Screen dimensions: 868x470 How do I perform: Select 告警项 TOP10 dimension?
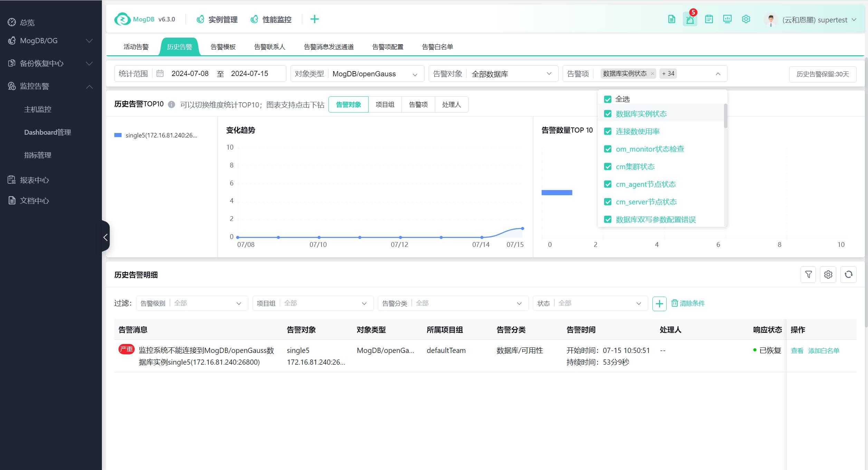(x=418, y=105)
